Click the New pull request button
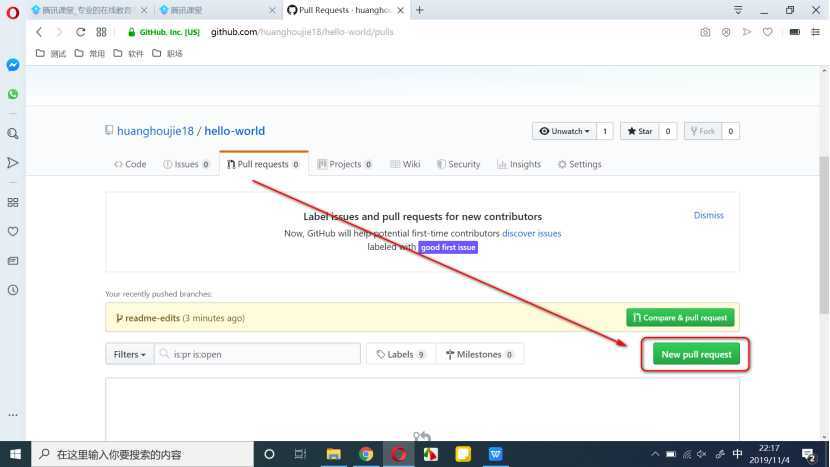The height and width of the screenshot is (467, 830). pos(696,354)
